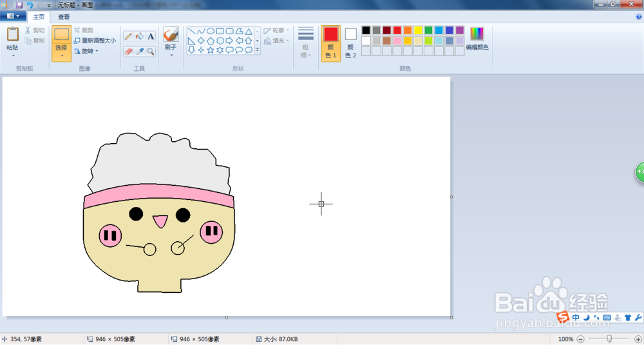Choose the Rounded rectangle shape
This screenshot has height=345, width=644.
tap(230, 31)
